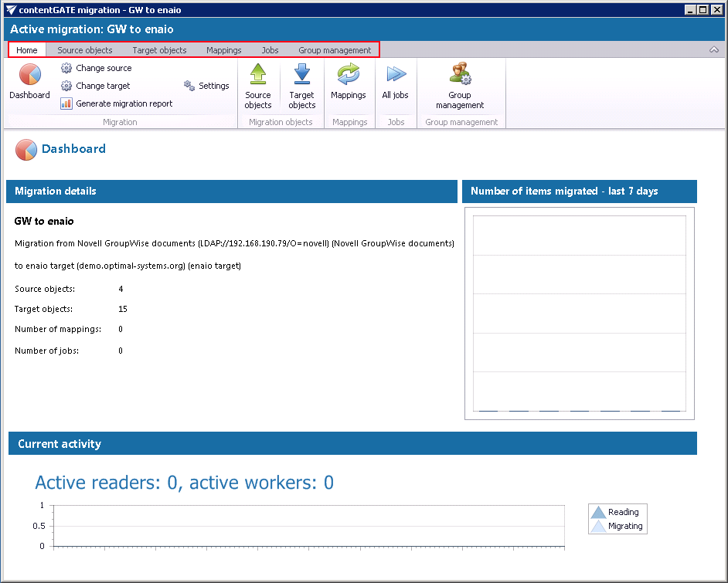Select the Home ribbon tab

(x=27, y=50)
